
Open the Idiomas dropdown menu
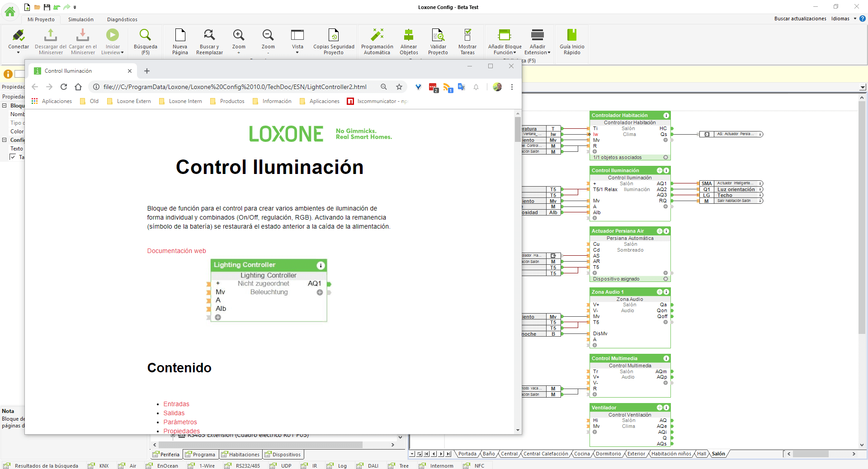[843, 19]
